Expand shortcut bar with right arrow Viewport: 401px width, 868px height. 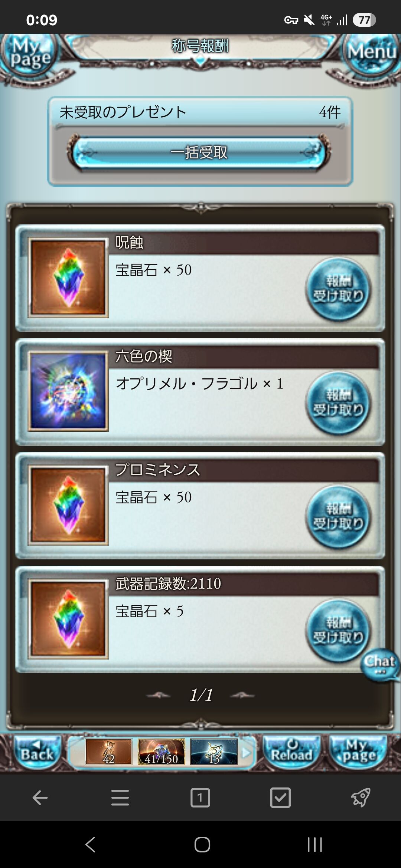pos(245,752)
